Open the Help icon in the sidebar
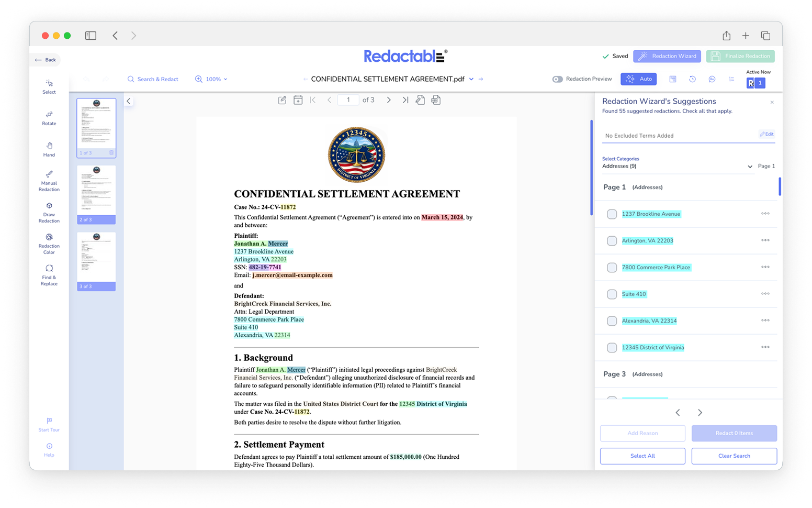 pyautogui.click(x=49, y=446)
